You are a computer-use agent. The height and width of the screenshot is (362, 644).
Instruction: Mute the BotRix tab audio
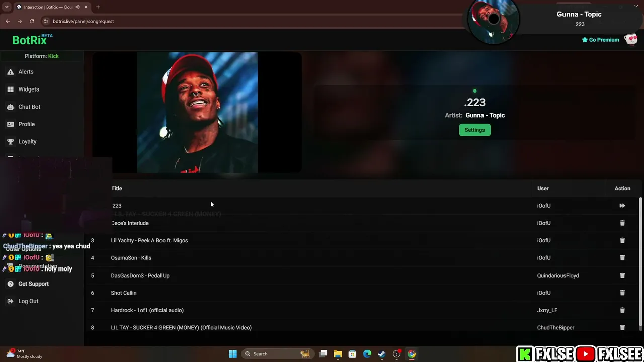point(77,7)
